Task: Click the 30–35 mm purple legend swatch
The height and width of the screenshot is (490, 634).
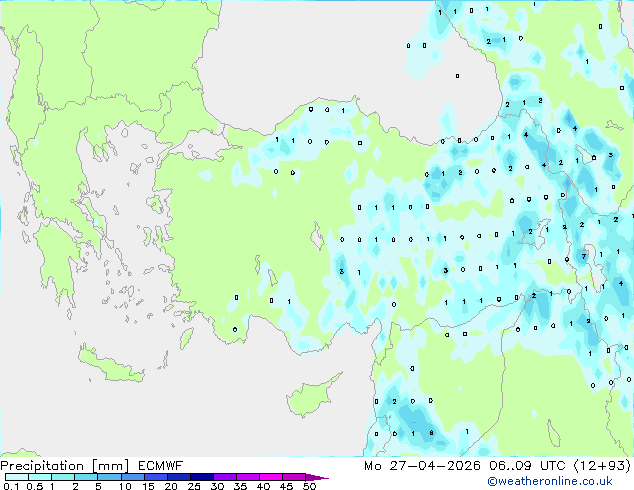Action: (225, 477)
